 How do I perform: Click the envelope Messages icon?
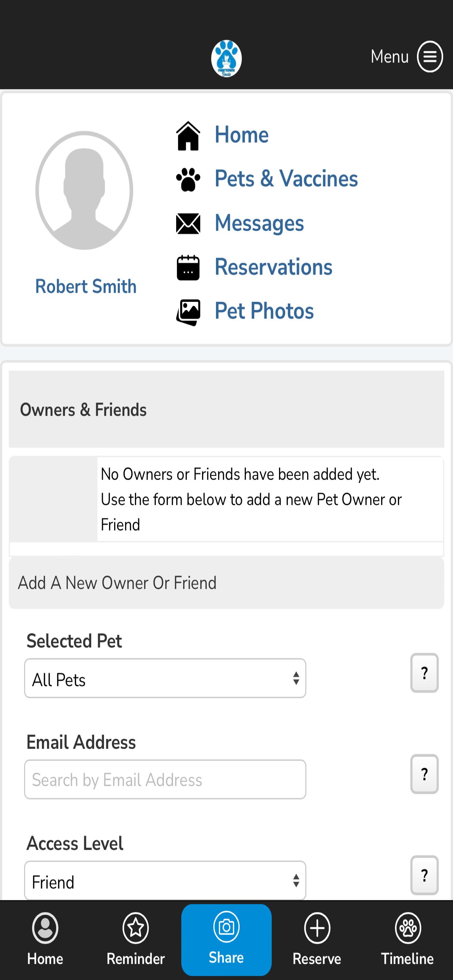188,224
